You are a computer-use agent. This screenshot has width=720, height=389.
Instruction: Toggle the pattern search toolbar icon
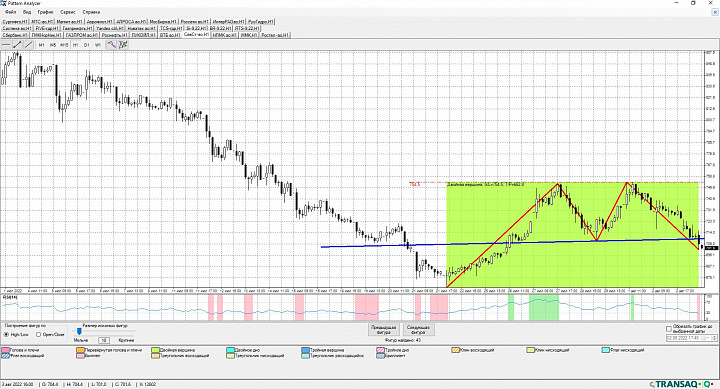[x=123, y=45]
